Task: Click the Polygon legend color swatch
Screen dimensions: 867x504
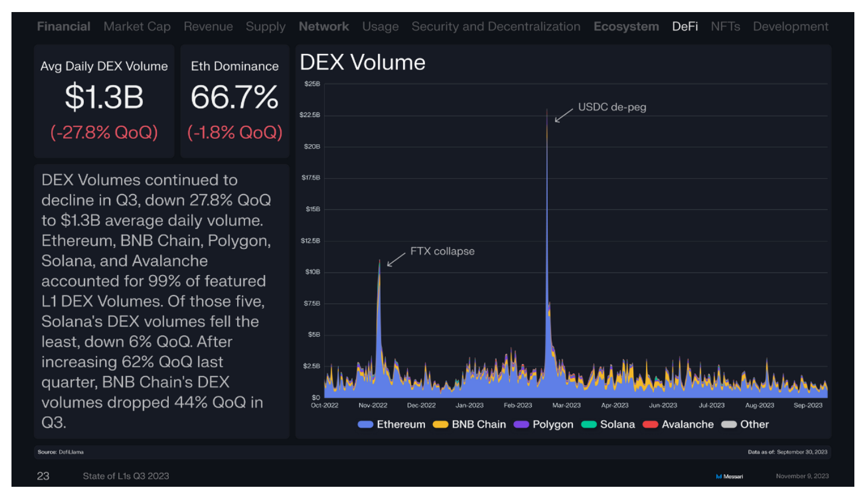Action: (x=521, y=424)
